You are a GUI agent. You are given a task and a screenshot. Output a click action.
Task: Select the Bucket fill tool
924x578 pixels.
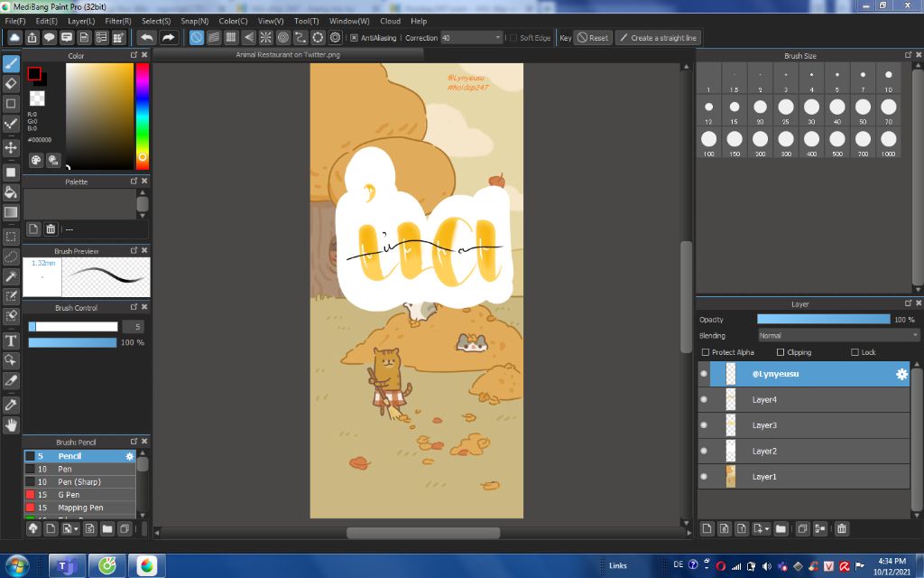point(11,192)
